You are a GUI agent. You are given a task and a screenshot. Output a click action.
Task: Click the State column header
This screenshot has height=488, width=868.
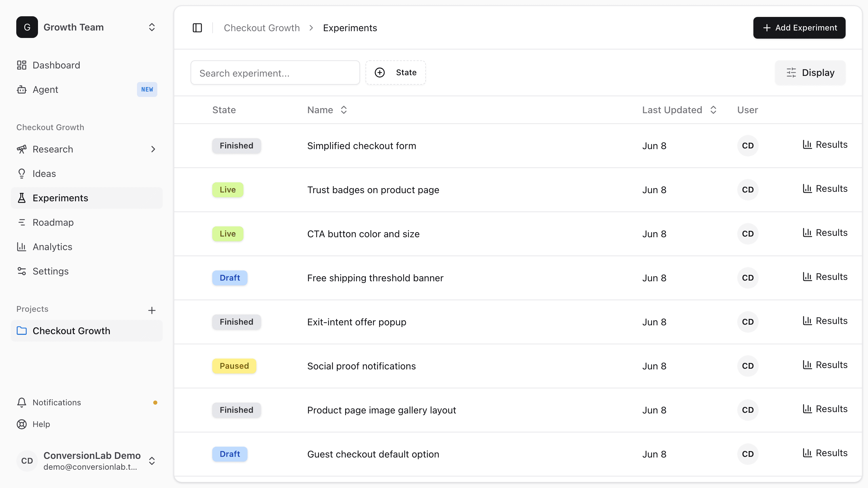[224, 110]
